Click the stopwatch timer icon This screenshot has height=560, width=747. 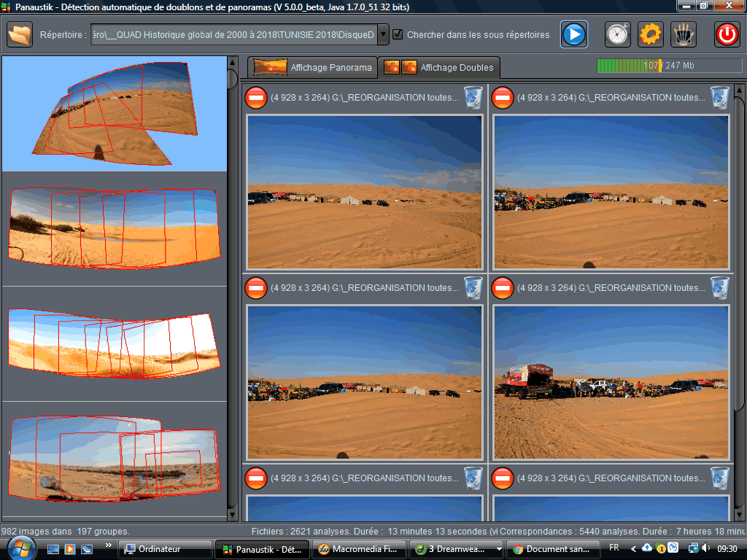pos(617,34)
